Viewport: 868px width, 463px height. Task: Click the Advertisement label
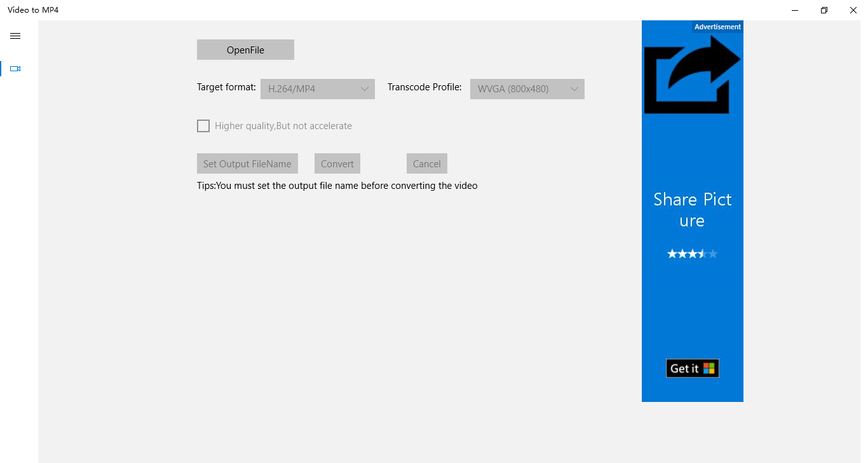click(717, 27)
